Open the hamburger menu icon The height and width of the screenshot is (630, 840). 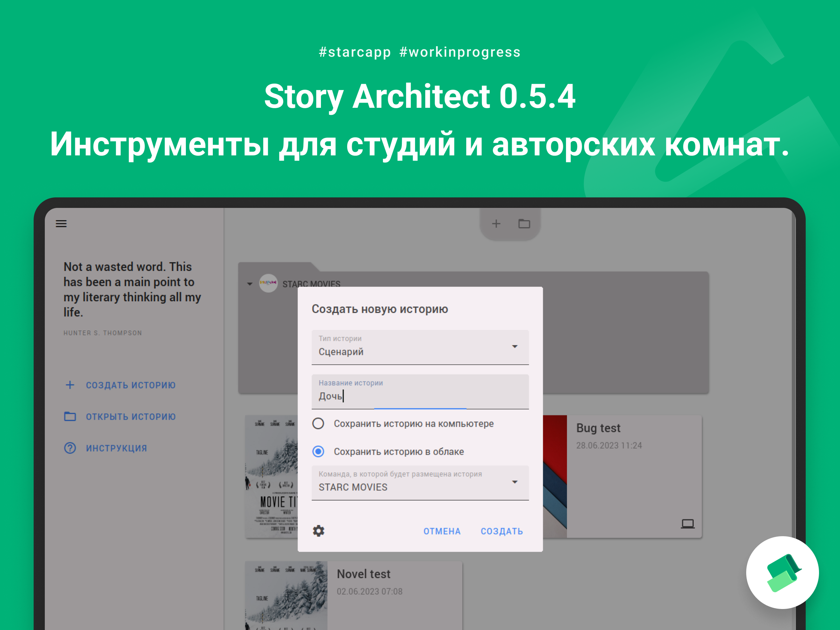point(61,224)
